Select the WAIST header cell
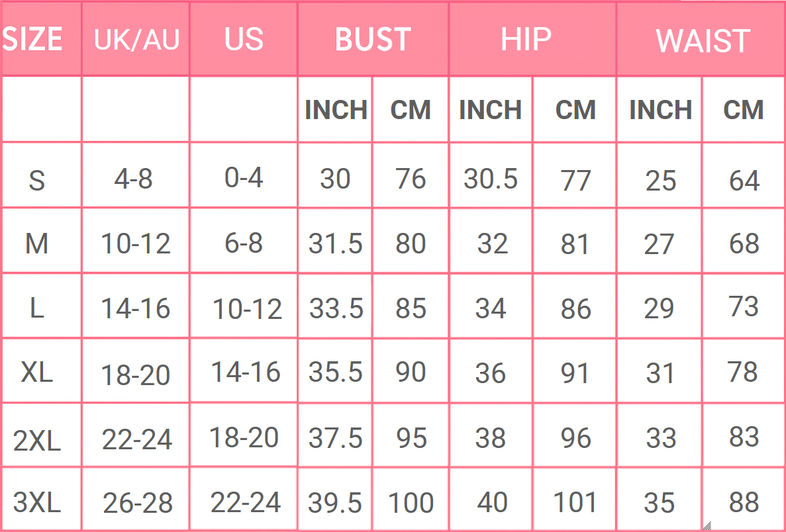 (702, 41)
